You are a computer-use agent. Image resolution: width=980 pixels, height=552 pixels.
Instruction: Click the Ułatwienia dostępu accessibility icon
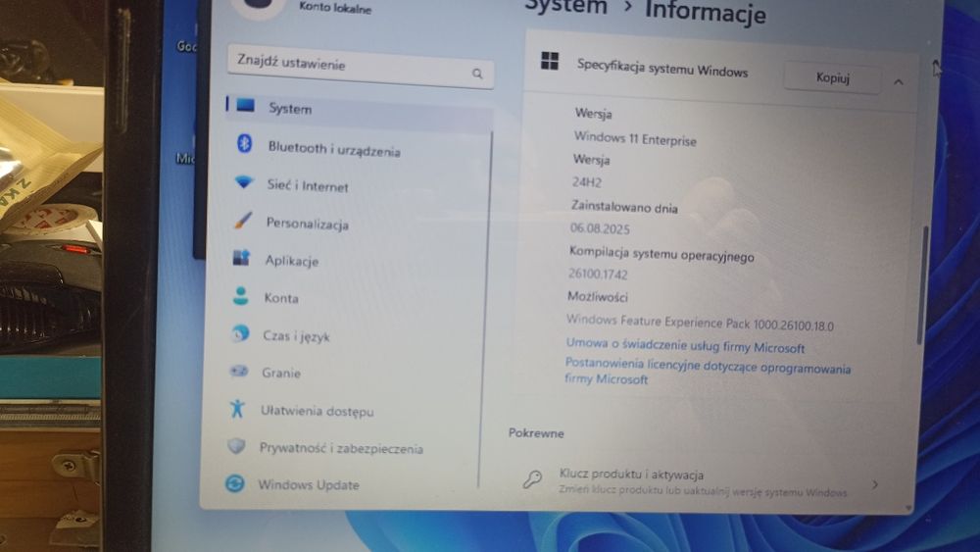(x=237, y=408)
